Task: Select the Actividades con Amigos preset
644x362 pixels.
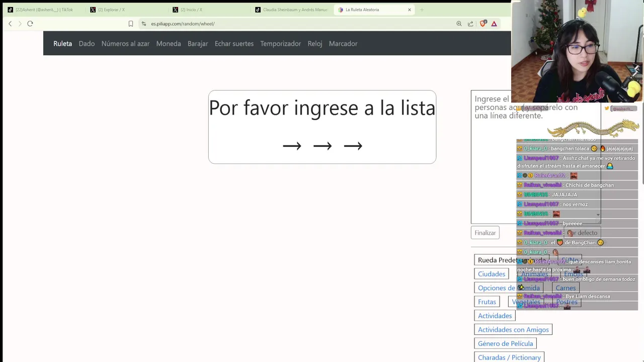Action: click(x=513, y=330)
